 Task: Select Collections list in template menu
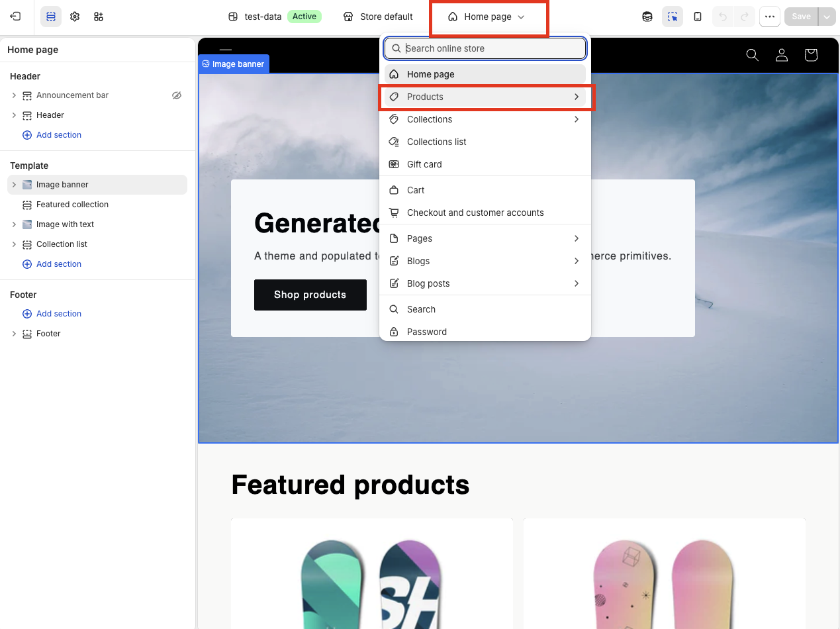click(485, 142)
